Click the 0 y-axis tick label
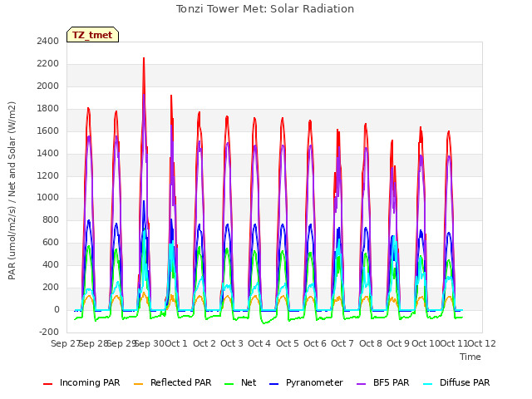Viewport: 532px width, 399px height. 57,309
